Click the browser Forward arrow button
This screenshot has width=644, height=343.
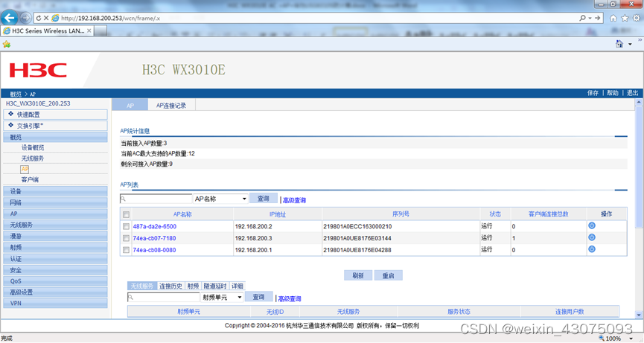(x=25, y=18)
